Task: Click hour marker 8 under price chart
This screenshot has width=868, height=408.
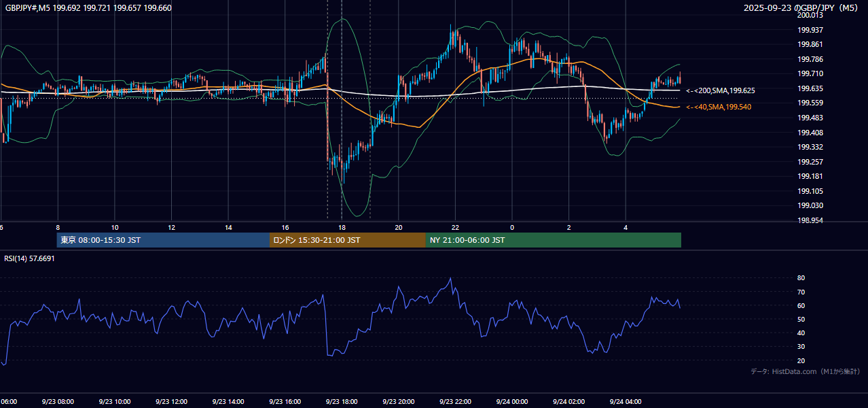Action: pos(58,228)
